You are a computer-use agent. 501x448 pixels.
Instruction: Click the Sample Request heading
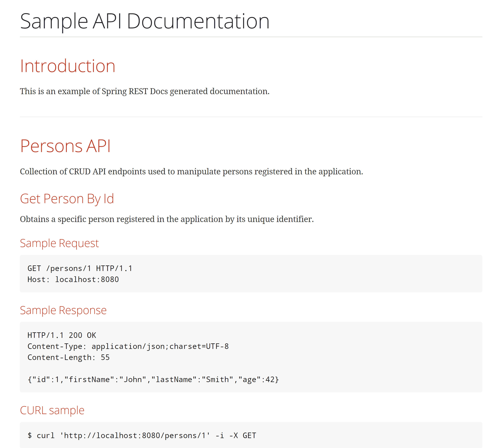point(59,243)
